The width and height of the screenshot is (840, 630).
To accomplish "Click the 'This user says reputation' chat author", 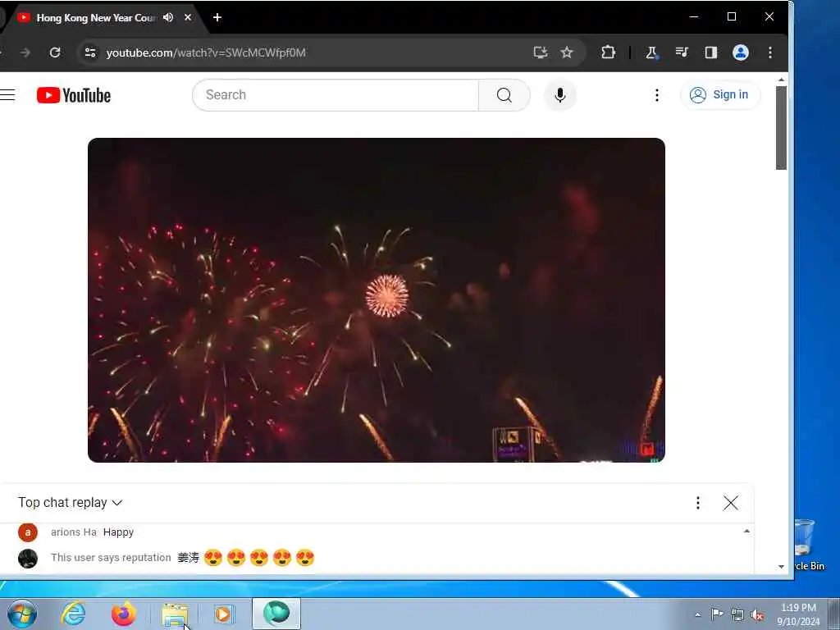I will click(x=111, y=558).
